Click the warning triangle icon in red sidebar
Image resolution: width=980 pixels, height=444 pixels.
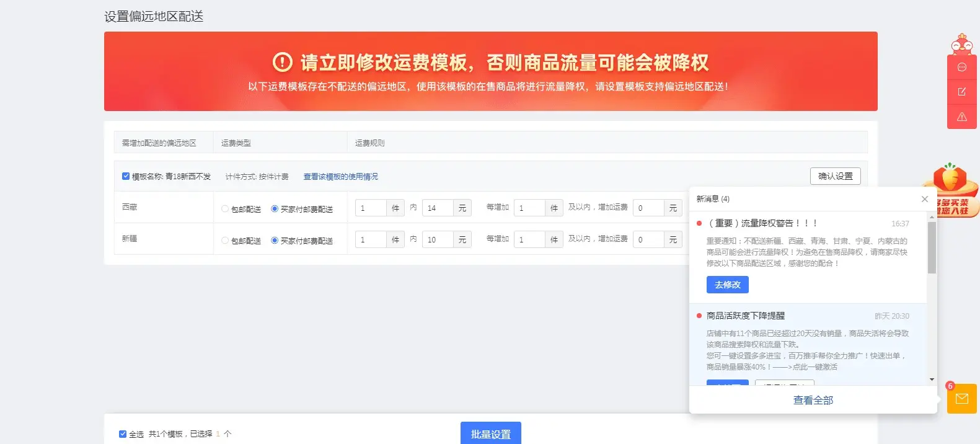pyautogui.click(x=962, y=117)
